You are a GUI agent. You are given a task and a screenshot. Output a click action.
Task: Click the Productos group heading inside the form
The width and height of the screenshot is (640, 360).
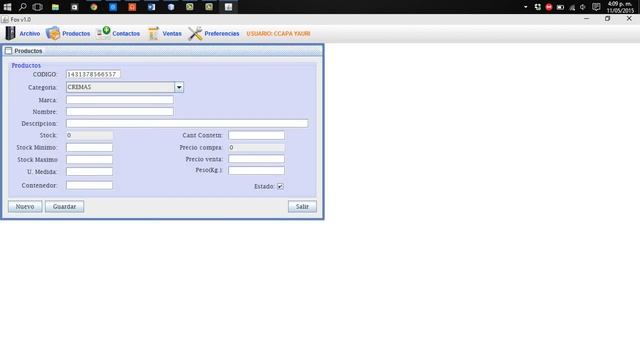tap(26, 65)
